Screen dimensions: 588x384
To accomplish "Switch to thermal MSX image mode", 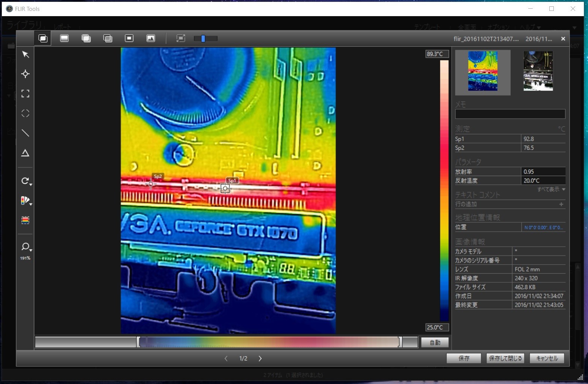I will point(43,38).
